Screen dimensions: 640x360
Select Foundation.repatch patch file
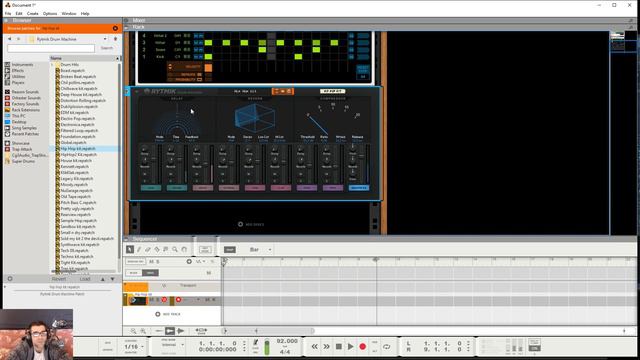[x=78, y=136]
